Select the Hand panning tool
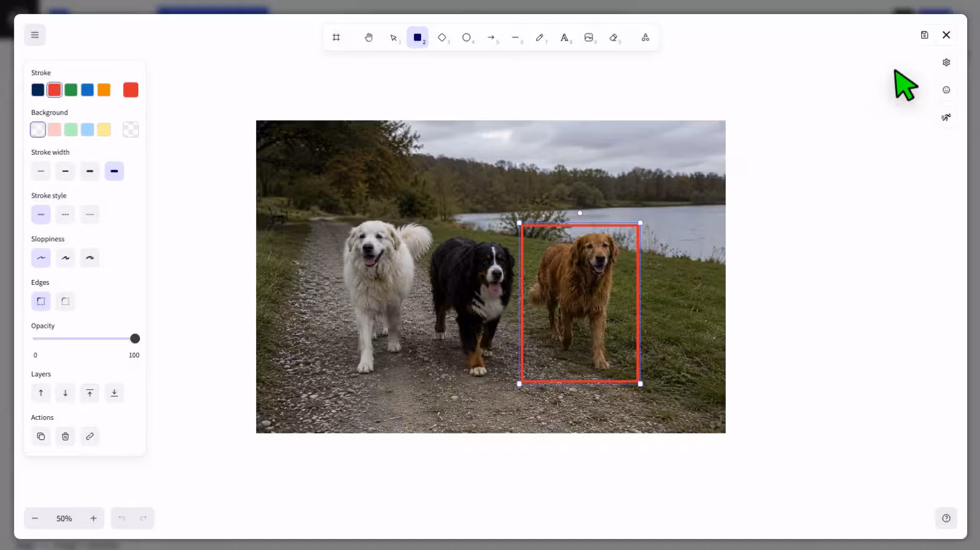 click(x=368, y=37)
